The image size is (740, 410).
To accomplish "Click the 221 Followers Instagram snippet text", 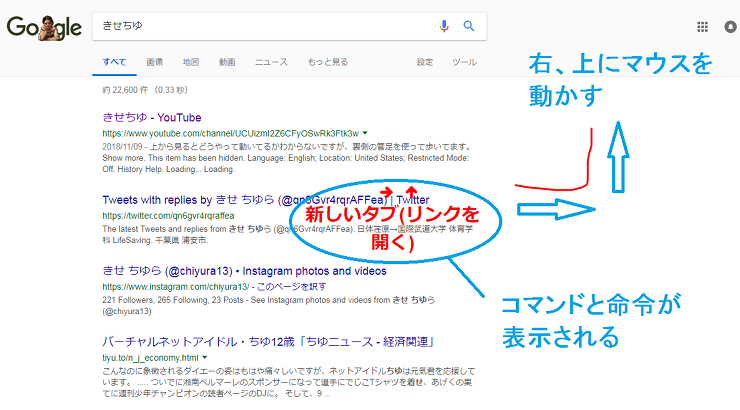I will [x=269, y=305].
